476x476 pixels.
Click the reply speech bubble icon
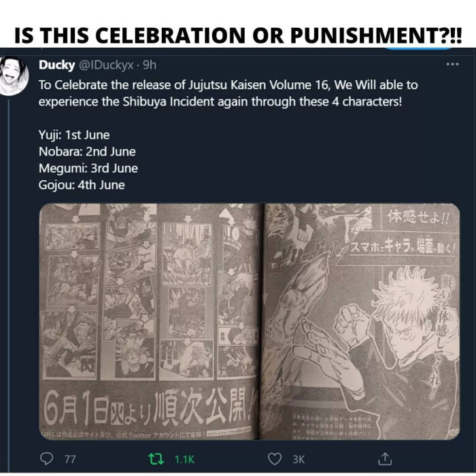pyautogui.click(x=46, y=458)
